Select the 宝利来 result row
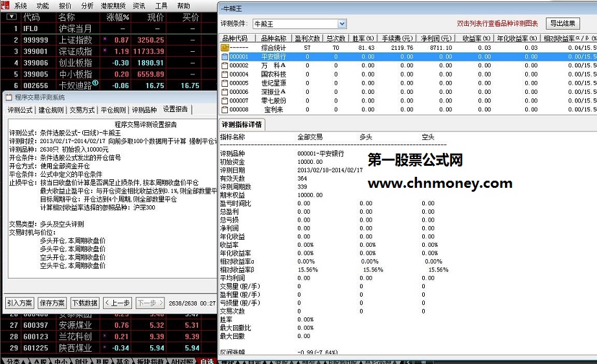This screenshot has height=364, width=597. 408,109
